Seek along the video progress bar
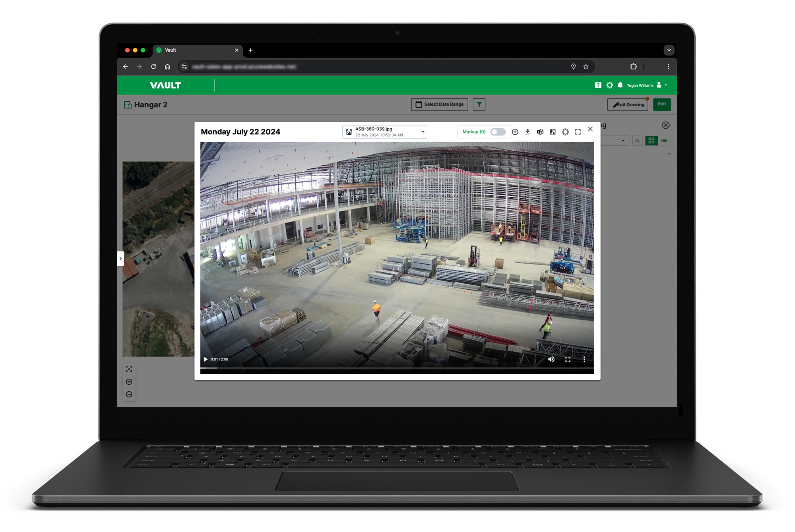 397,368
